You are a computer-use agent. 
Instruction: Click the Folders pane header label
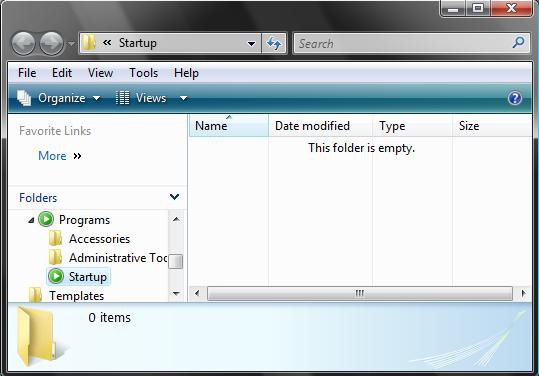[x=38, y=198]
